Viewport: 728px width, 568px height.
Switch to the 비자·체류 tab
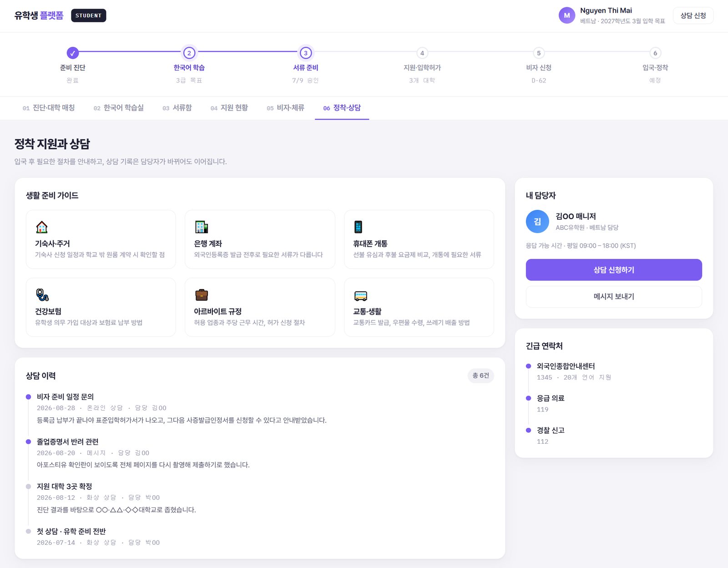(x=285, y=108)
